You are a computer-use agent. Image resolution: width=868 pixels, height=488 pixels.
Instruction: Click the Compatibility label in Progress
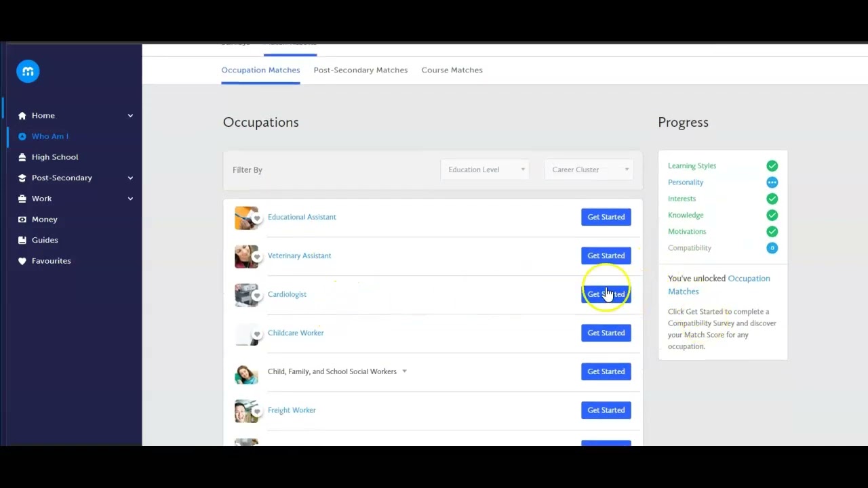tap(690, 248)
